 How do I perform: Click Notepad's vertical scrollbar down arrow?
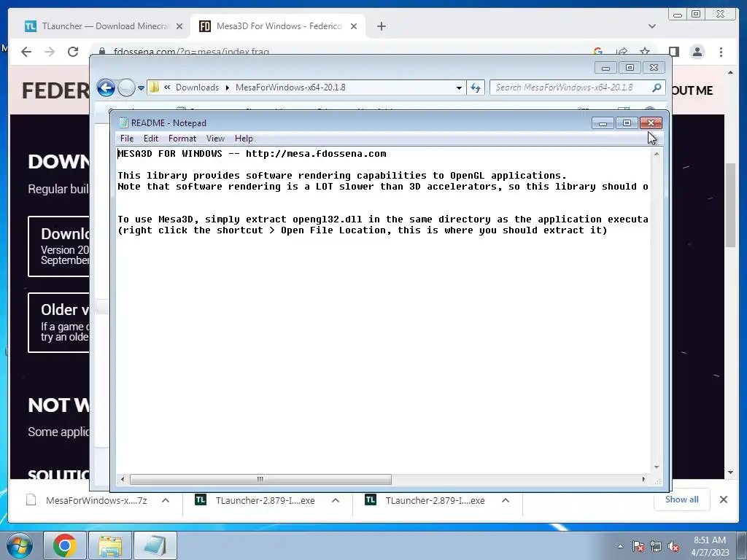[657, 467]
